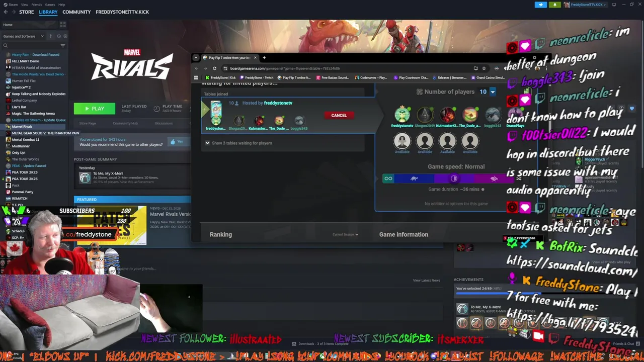644x362 pixels.
Task: Open Shogun2049 avatar in player list
Action: click(425, 115)
